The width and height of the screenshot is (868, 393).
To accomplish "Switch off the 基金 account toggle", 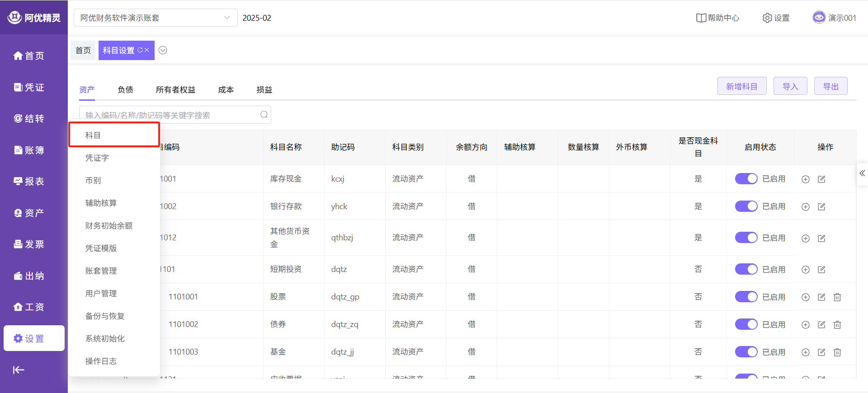I will (746, 352).
